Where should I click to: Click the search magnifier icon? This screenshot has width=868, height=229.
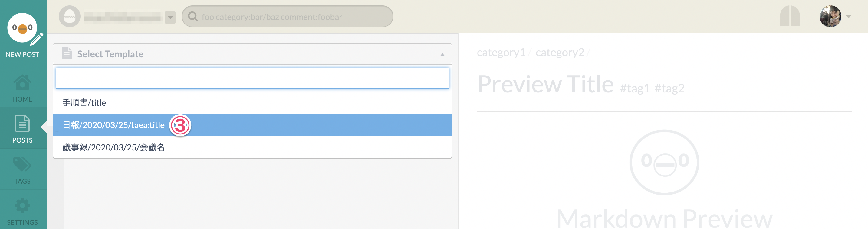pyautogui.click(x=193, y=17)
